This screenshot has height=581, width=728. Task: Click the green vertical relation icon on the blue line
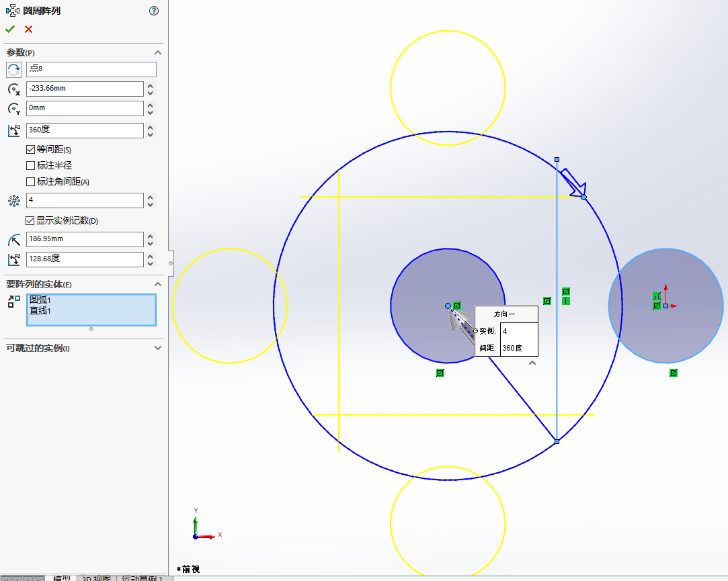(565, 301)
